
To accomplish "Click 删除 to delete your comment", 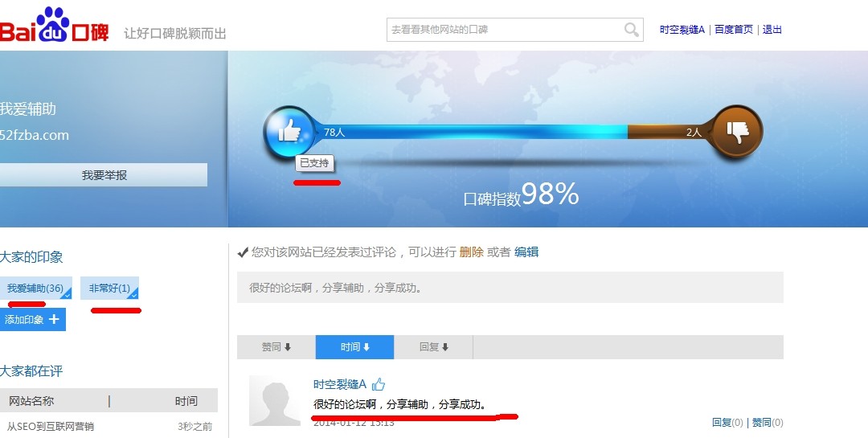I will click(471, 252).
